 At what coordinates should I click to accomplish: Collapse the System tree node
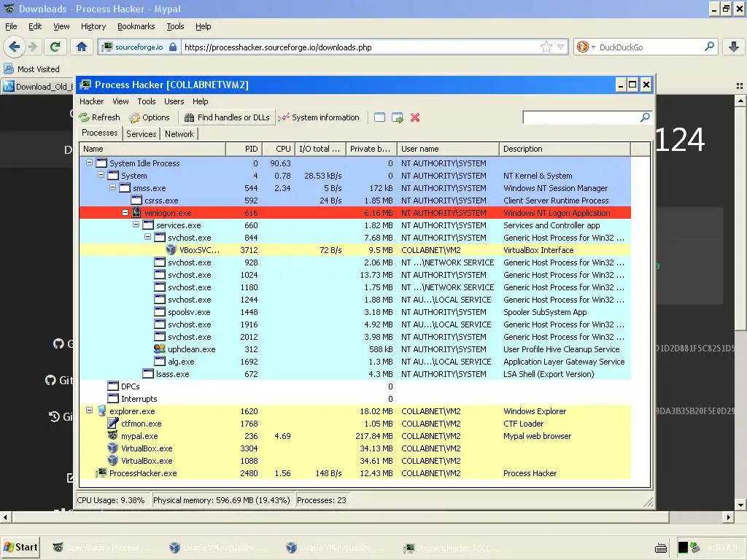[101, 175]
